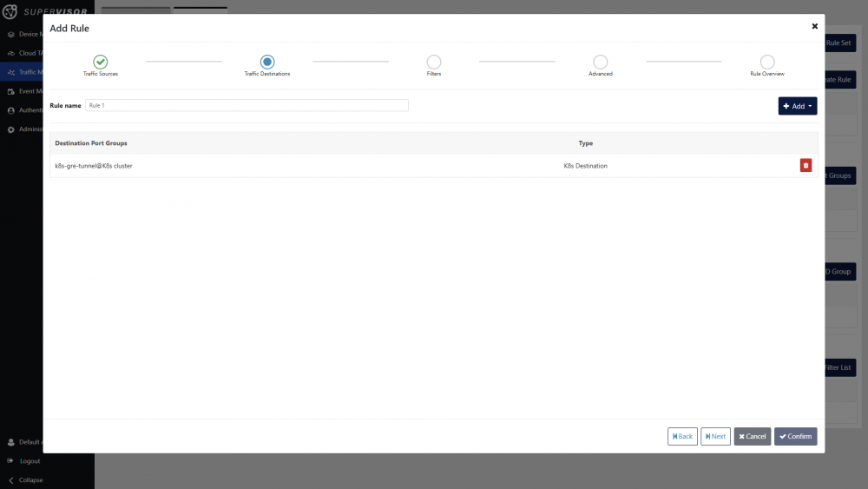Open the Add dropdown button

coord(797,106)
